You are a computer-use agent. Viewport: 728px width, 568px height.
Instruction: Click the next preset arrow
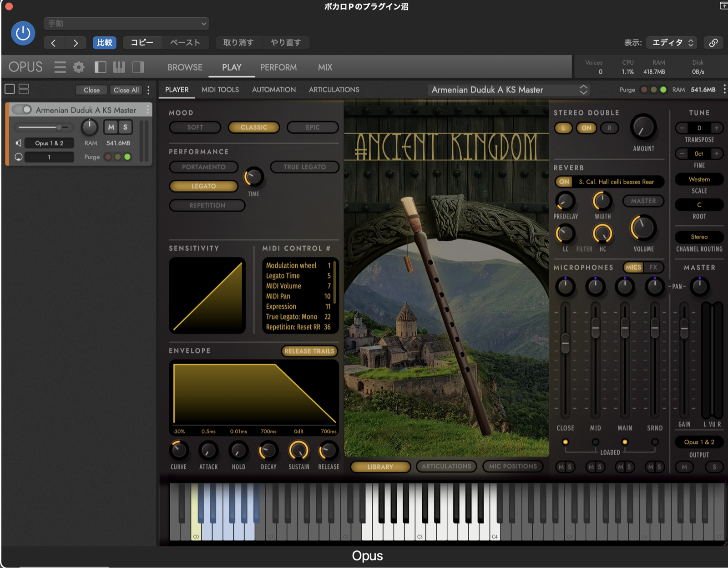pyautogui.click(x=76, y=43)
